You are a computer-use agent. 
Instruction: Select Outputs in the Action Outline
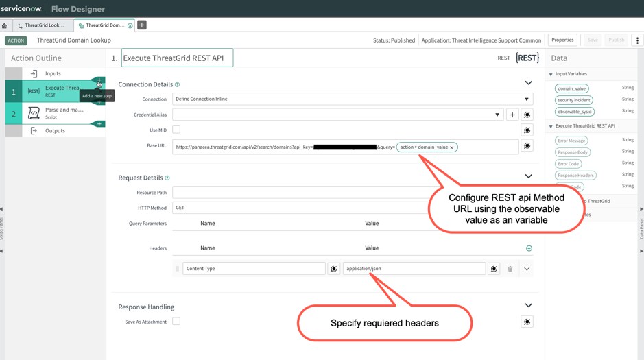coord(55,130)
